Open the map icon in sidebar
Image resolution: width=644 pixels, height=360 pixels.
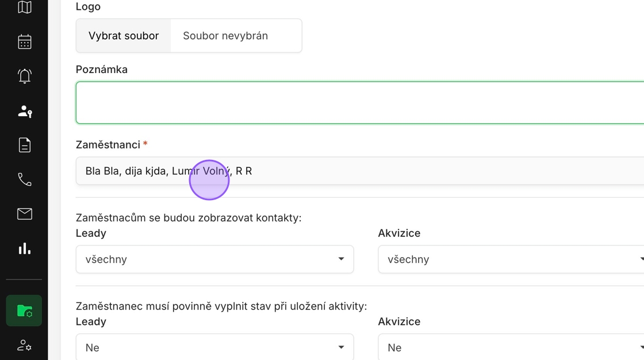pyautogui.click(x=24, y=7)
